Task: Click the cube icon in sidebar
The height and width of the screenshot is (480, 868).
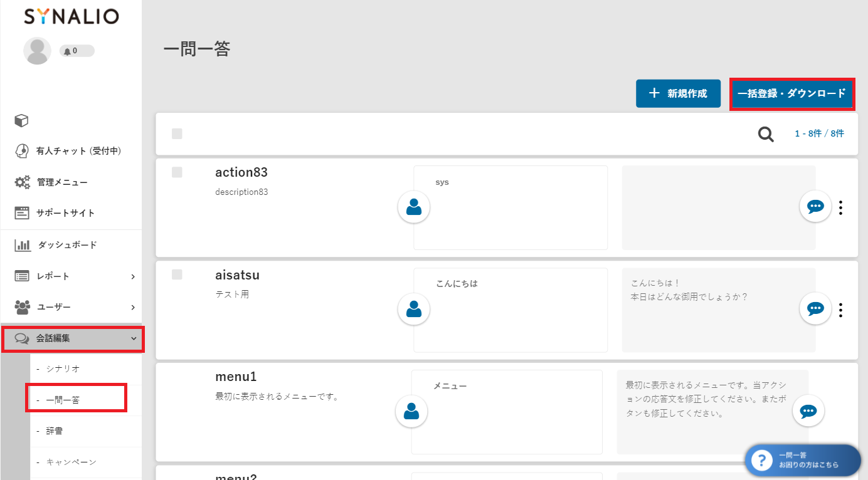Action: tap(22, 120)
